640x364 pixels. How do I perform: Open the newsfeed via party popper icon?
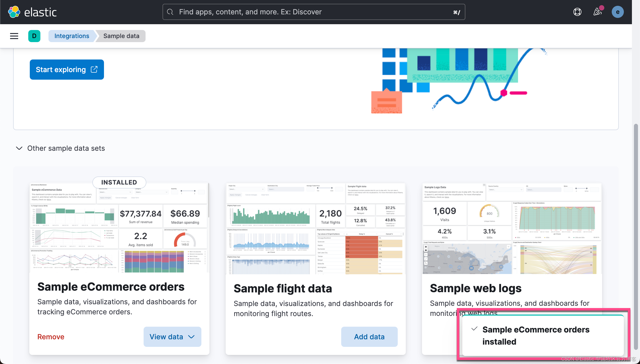click(x=597, y=12)
